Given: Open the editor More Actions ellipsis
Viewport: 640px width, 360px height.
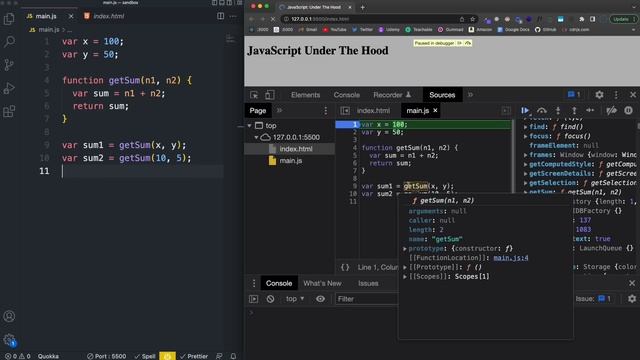Looking at the screenshot, I should tap(233, 16).
